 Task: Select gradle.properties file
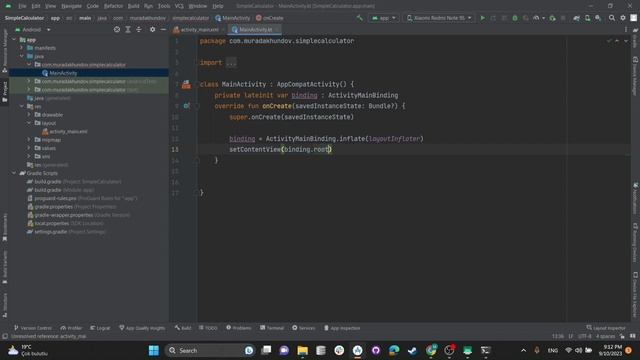coord(53,207)
